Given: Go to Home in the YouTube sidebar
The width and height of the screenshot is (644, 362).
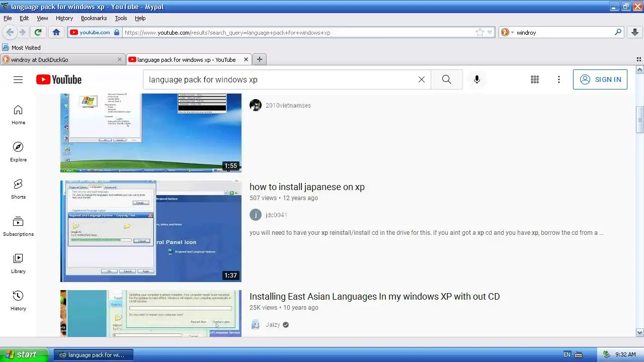Looking at the screenshot, I should click(x=18, y=115).
